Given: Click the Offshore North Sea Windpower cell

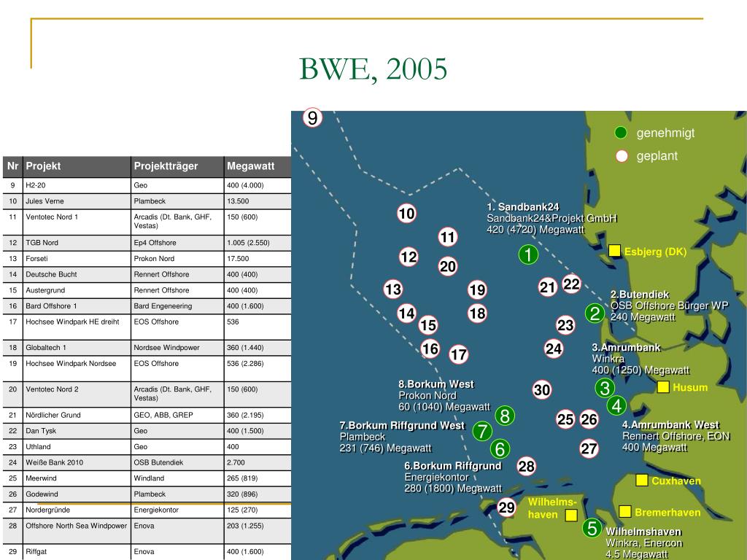Looking at the screenshot, I should (77, 531).
